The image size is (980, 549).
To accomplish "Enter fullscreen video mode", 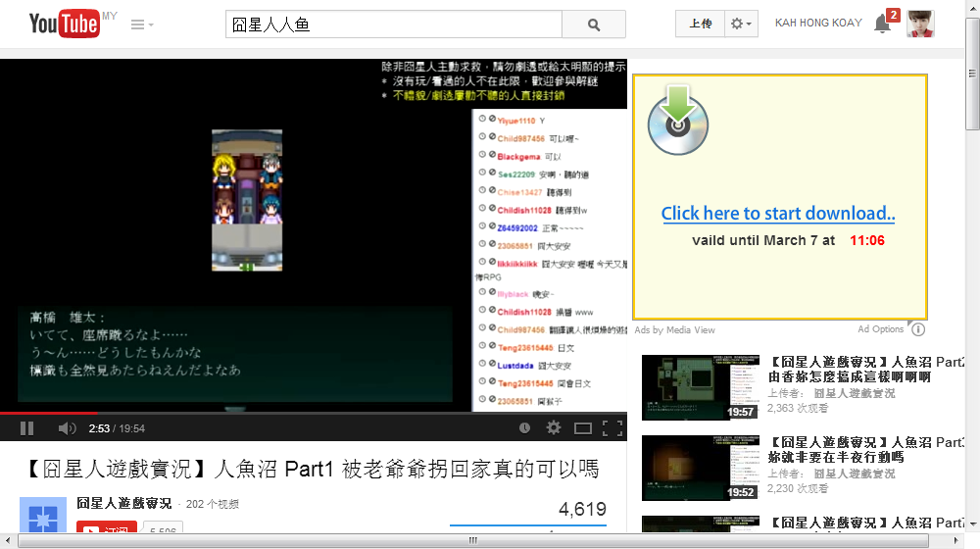I will pos(612,428).
